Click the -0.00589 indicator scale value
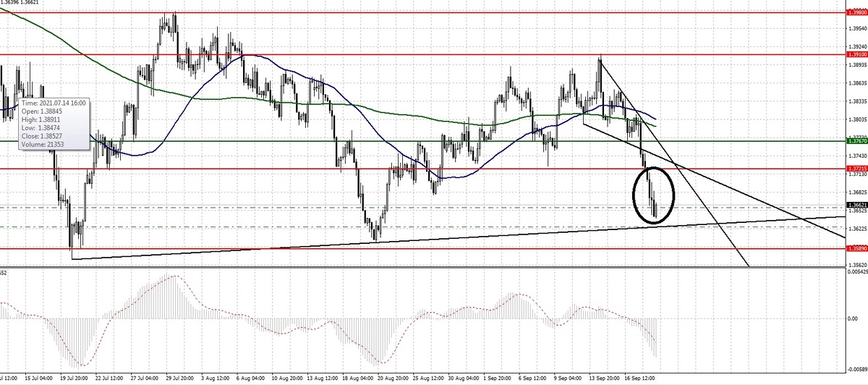This screenshot has width=868, height=385. 856,368
